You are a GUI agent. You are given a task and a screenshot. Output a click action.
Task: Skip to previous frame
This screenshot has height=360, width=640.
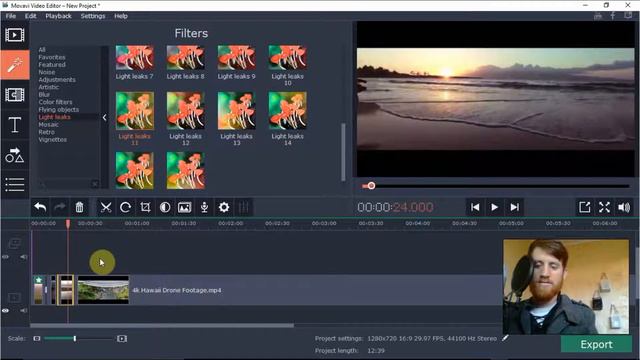point(475,207)
